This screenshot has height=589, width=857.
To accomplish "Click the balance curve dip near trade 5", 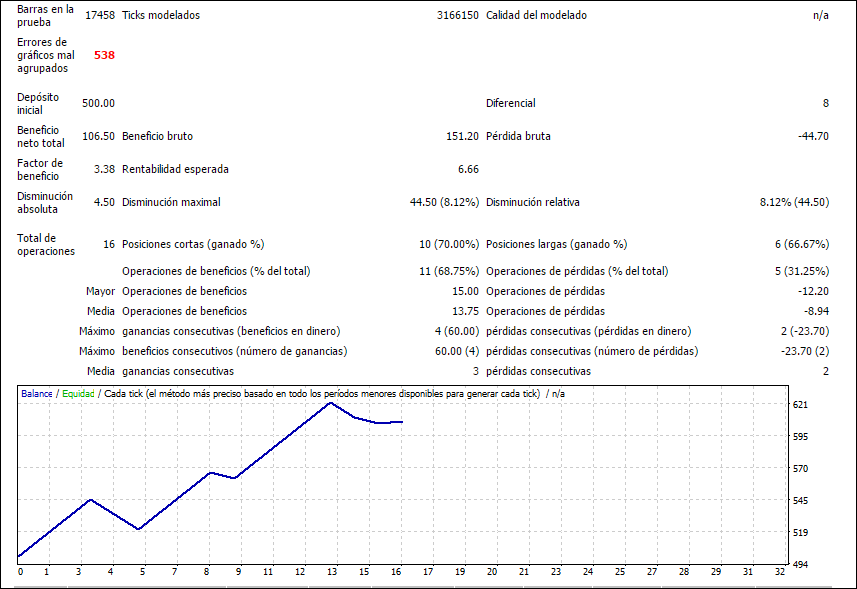I will (140, 529).
